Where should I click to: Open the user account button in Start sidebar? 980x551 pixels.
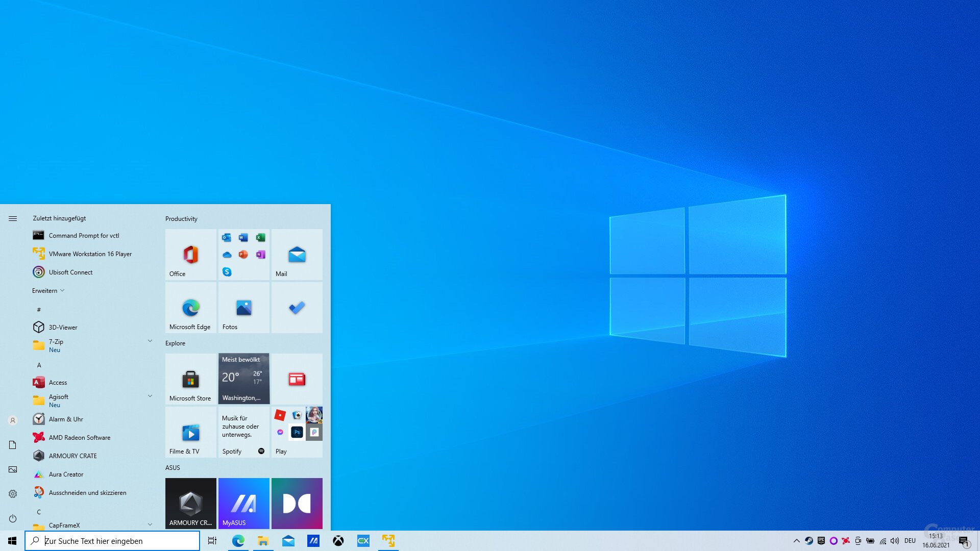pyautogui.click(x=13, y=420)
